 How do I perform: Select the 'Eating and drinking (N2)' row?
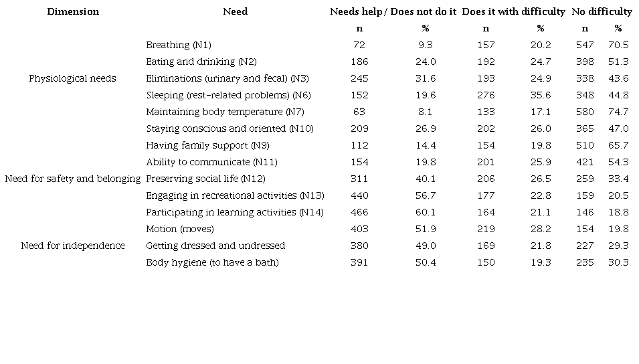click(x=201, y=62)
